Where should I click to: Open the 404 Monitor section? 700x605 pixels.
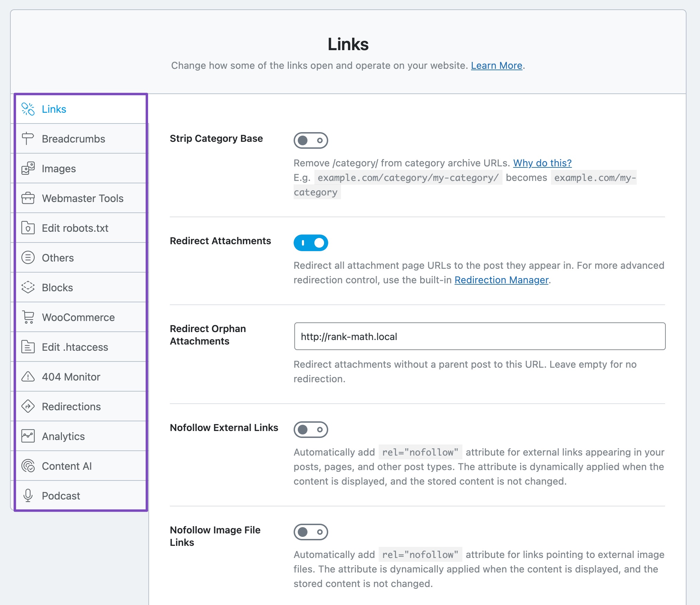[72, 377]
